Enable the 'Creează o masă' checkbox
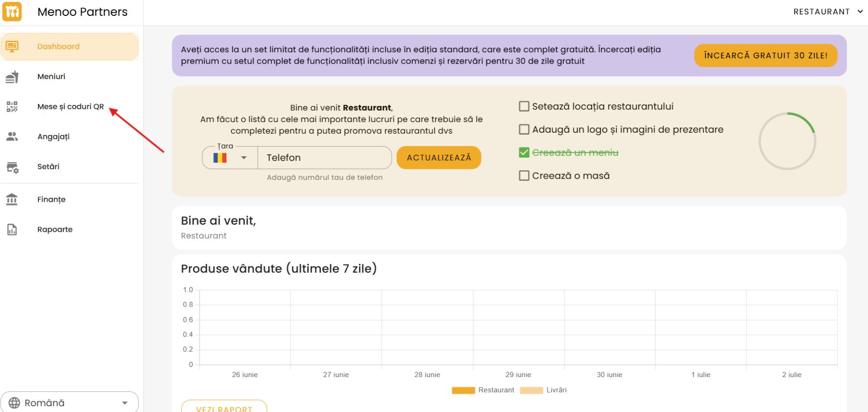Viewport: 868px width, 412px height. point(524,176)
